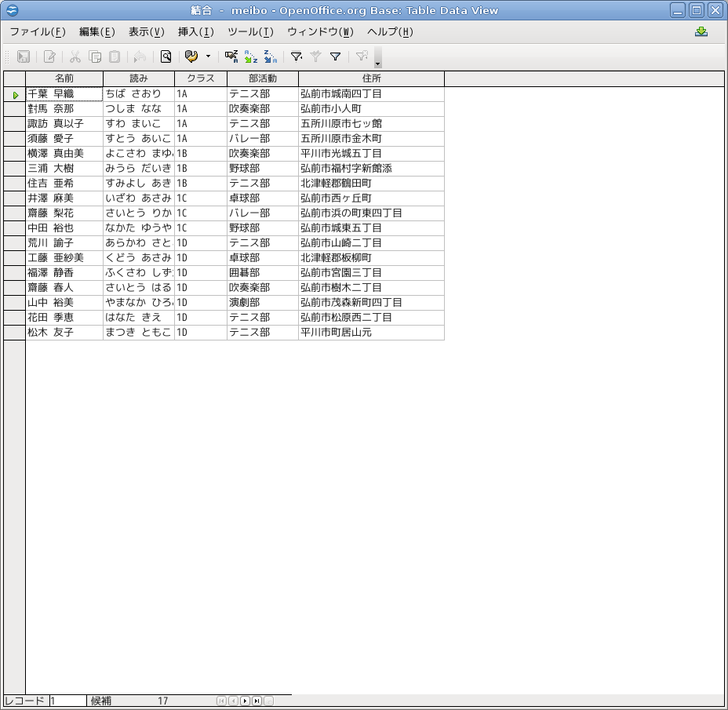Select the 住所 column header
Image resolution: width=728 pixels, height=710 pixels.
coord(371,78)
